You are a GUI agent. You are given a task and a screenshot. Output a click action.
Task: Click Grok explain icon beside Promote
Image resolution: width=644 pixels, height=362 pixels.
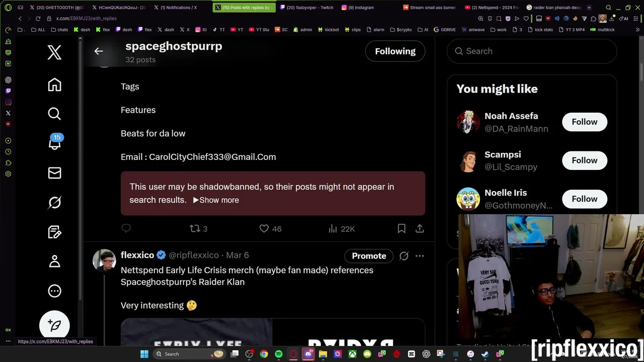tap(404, 256)
